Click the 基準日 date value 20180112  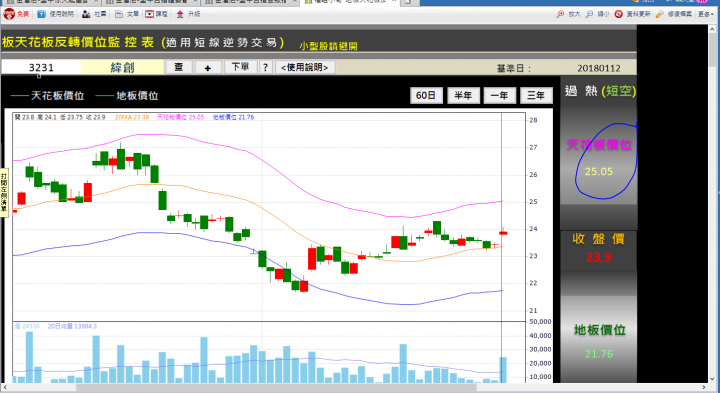click(x=599, y=68)
